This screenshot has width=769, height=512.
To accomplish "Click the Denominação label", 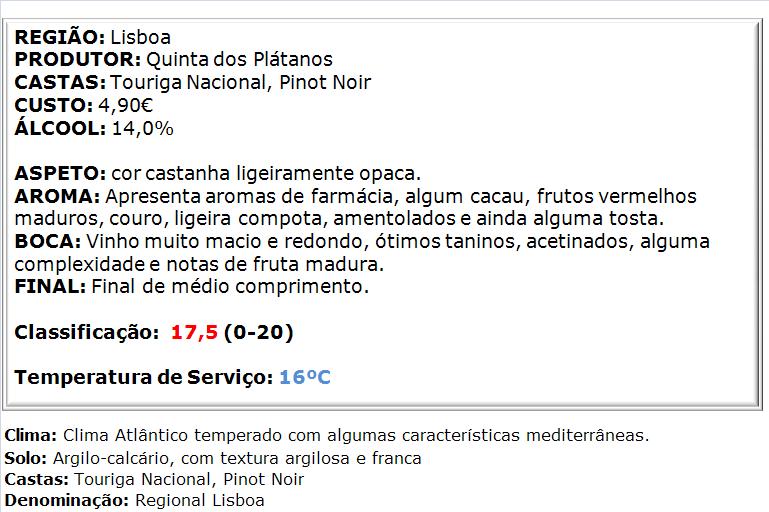I will [67, 501].
